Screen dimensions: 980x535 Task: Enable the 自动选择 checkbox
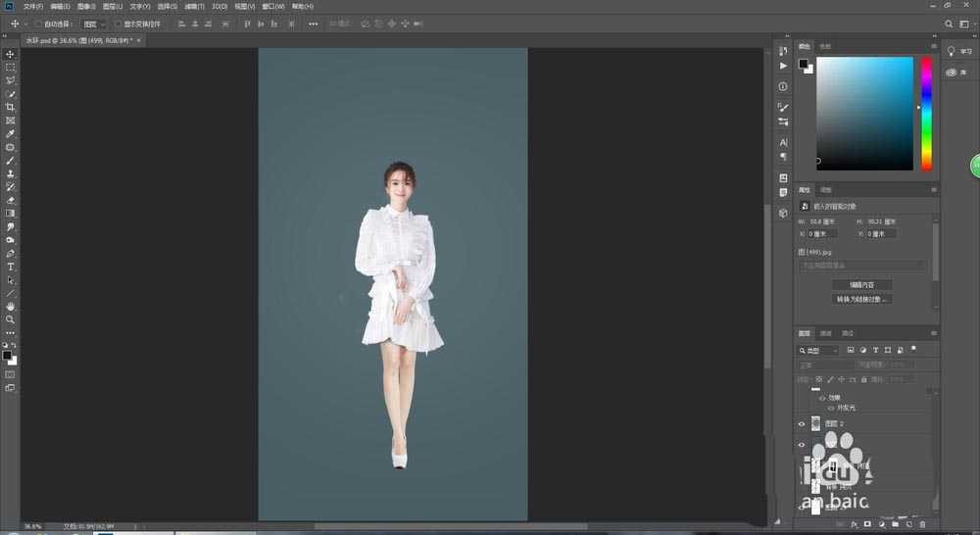[x=38, y=23]
